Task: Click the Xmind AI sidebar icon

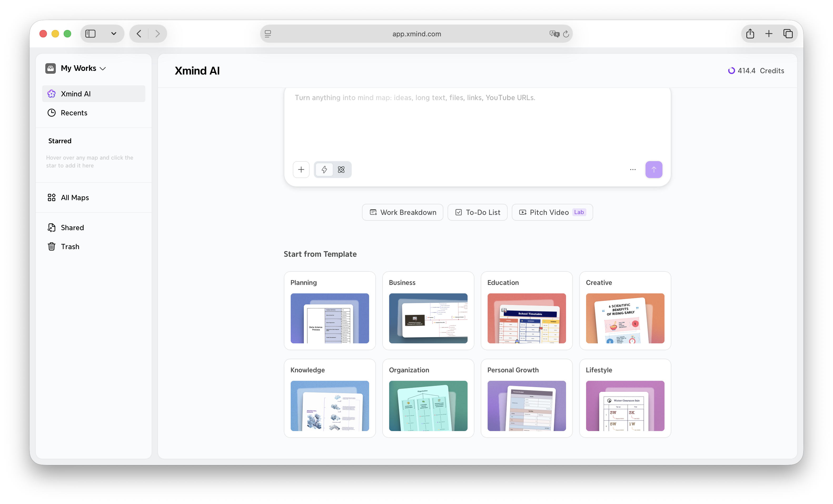Action: coord(51,94)
